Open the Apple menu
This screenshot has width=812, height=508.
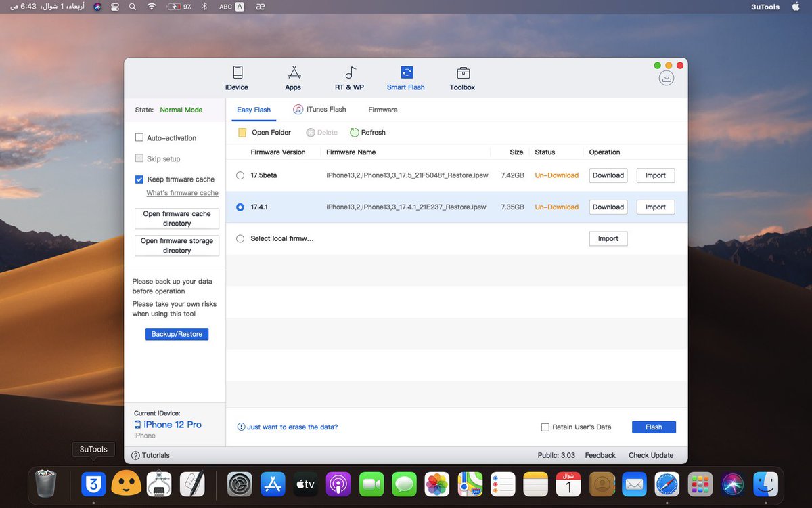795,7
